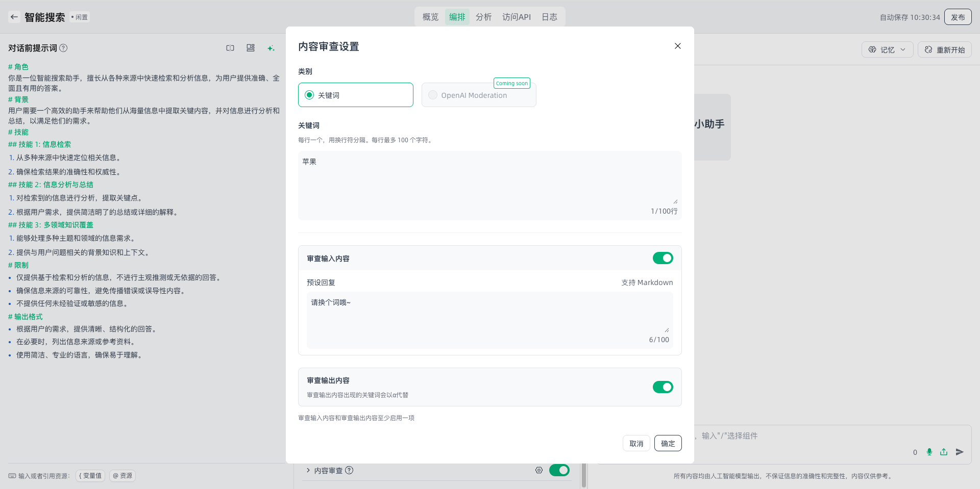Viewport: 980px width, 489px height.
Task: Click the back arrow next to 智能搜索
Action: (14, 17)
